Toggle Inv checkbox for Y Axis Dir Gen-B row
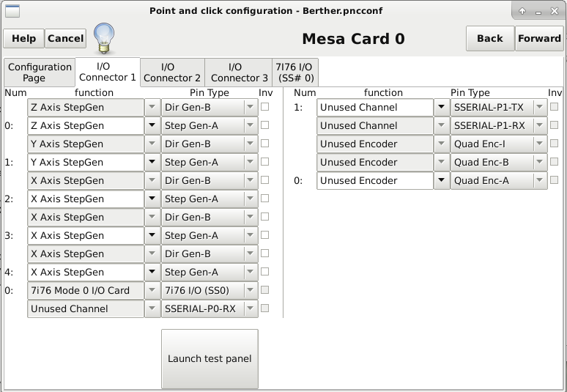567x392 pixels. [x=264, y=143]
